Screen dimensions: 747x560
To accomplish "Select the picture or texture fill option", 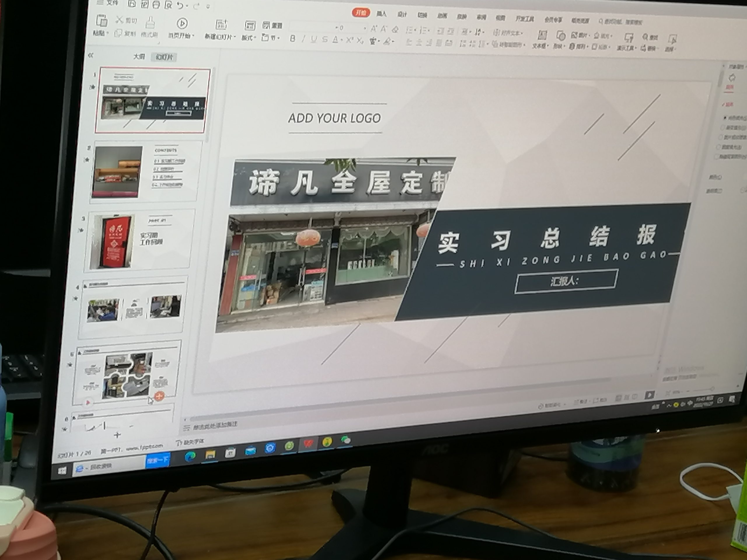I will (x=721, y=137).
